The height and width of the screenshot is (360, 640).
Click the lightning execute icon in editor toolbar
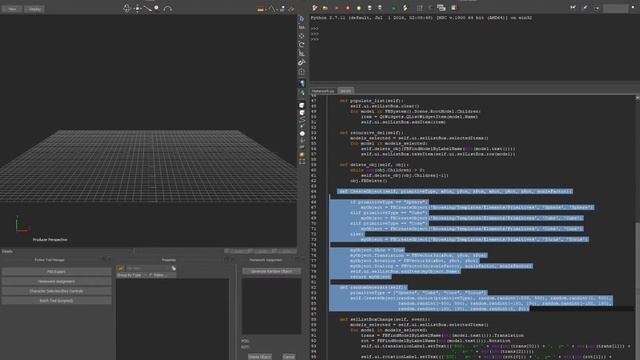pyautogui.click(x=405, y=8)
